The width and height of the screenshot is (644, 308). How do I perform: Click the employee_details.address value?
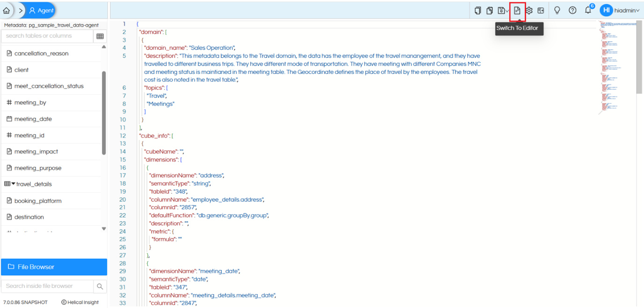pyautogui.click(x=227, y=199)
